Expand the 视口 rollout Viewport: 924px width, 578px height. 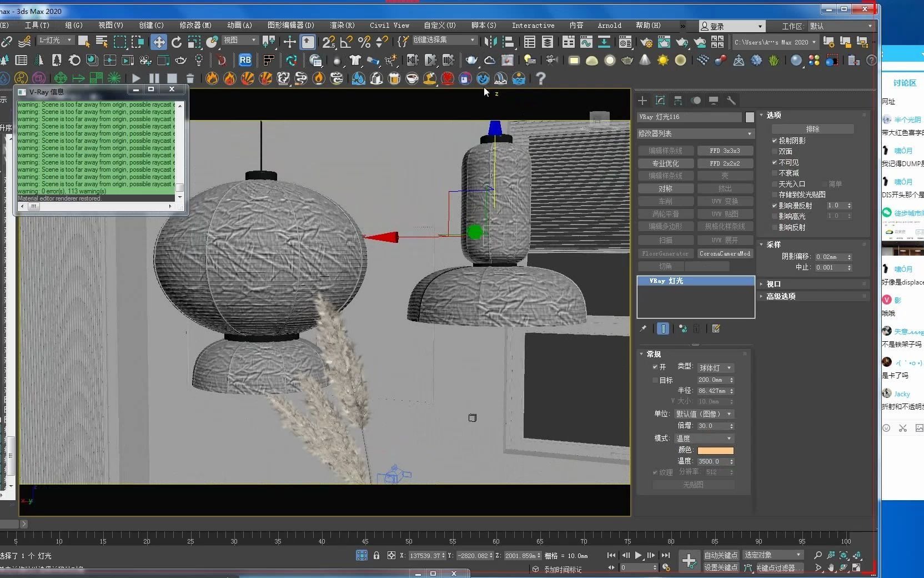click(x=774, y=284)
